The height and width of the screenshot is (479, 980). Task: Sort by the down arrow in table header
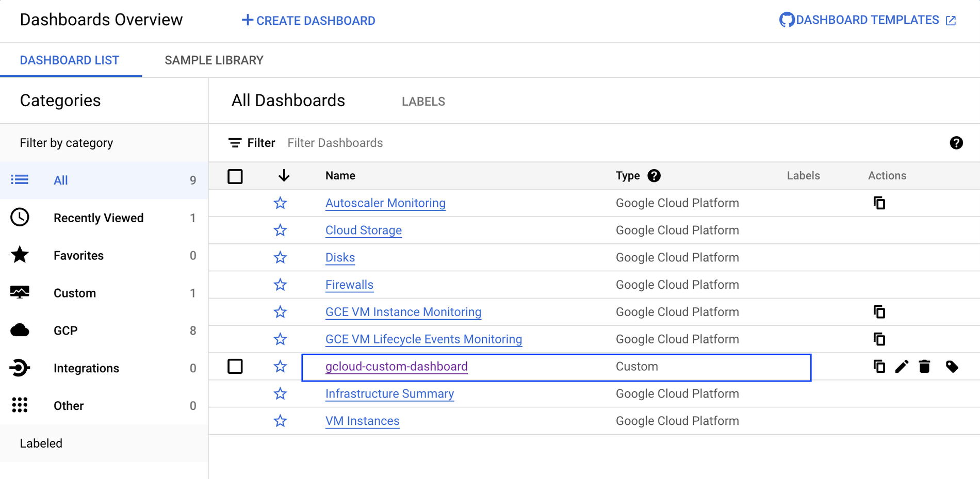pos(284,176)
